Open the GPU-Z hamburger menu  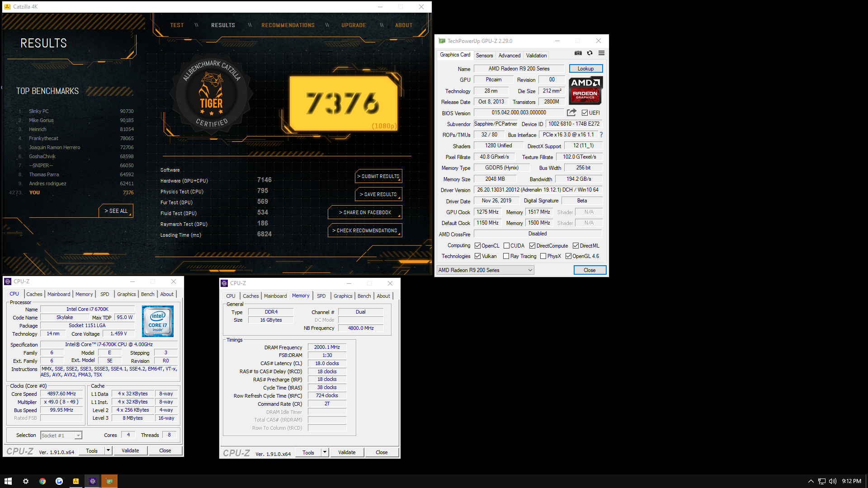[601, 53]
